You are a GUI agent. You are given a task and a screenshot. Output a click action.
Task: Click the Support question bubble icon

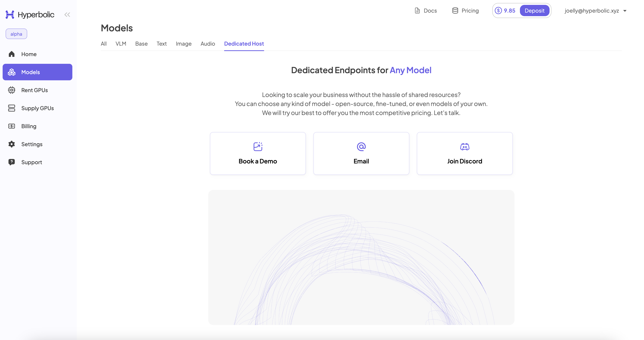(x=11, y=162)
